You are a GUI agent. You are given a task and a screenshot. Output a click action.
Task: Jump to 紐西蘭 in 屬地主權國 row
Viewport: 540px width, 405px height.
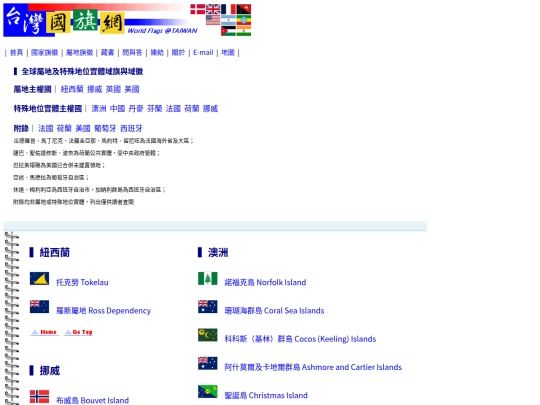coord(72,89)
